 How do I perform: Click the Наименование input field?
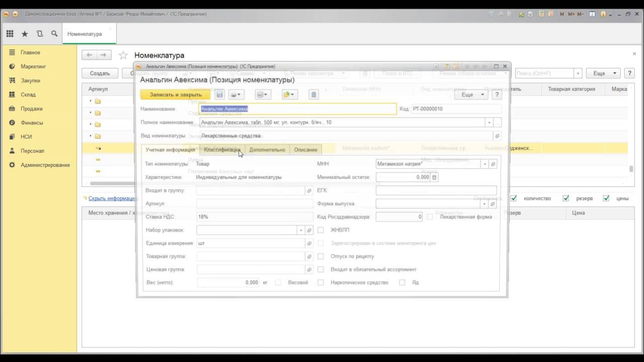298,109
